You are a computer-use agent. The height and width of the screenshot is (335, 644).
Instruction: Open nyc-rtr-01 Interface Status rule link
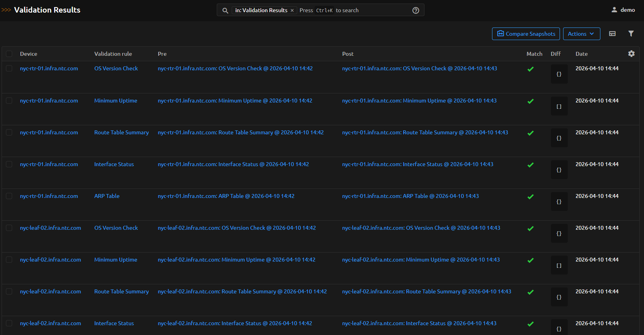pos(114,164)
